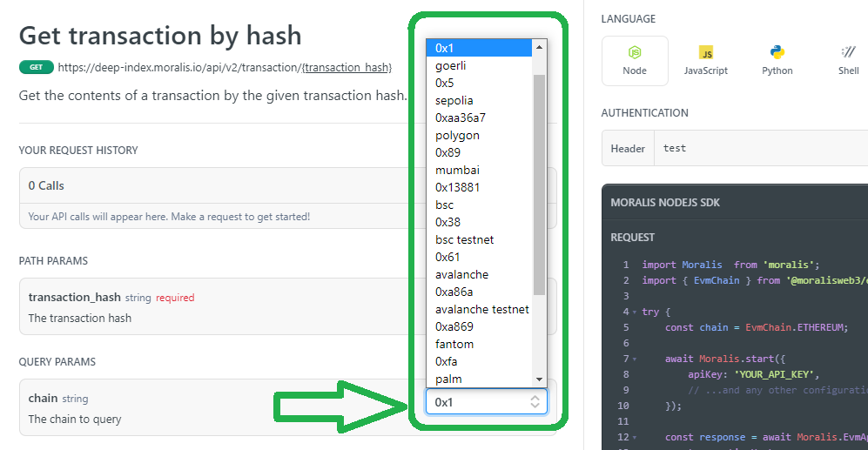Click the authentication header value field
This screenshot has width=868, height=450.
click(x=761, y=148)
